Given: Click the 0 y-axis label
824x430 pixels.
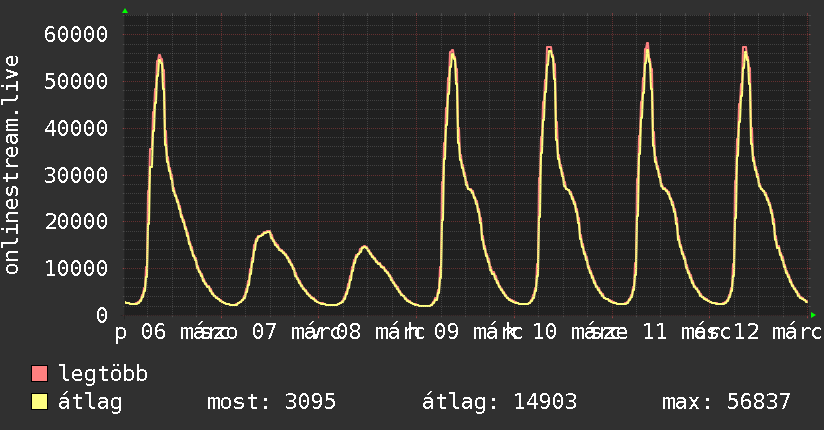Looking at the screenshot, I should click(x=102, y=315).
